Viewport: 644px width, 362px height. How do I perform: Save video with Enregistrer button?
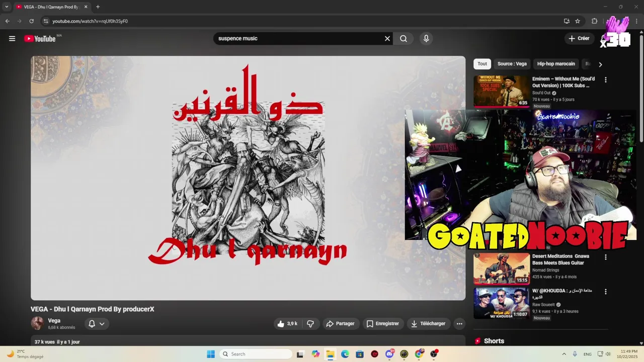[383, 324]
